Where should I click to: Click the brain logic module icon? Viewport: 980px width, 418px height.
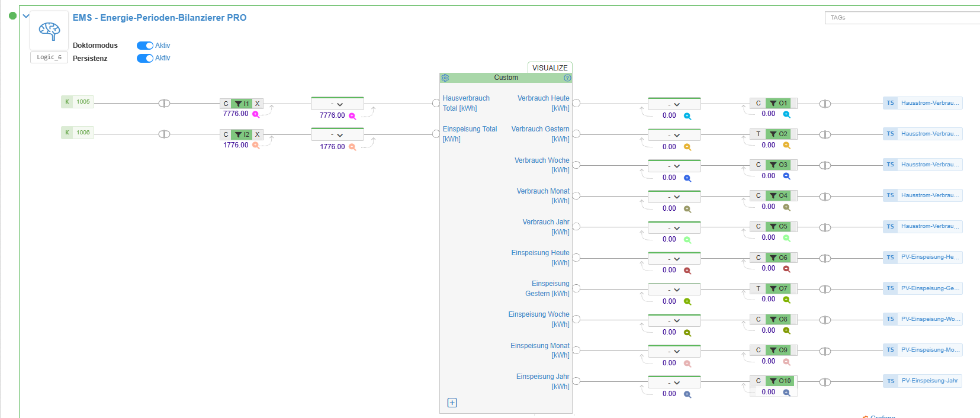click(x=49, y=30)
